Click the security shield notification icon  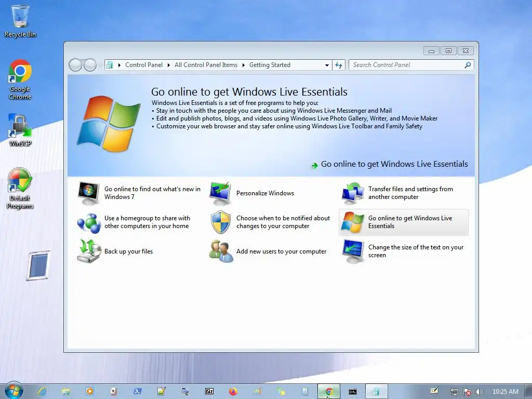(220, 222)
